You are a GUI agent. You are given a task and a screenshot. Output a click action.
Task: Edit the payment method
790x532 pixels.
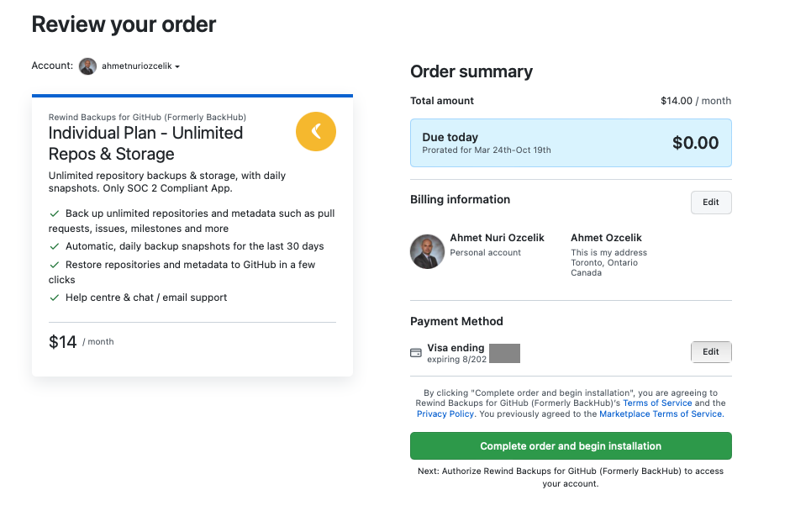(x=711, y=351)
